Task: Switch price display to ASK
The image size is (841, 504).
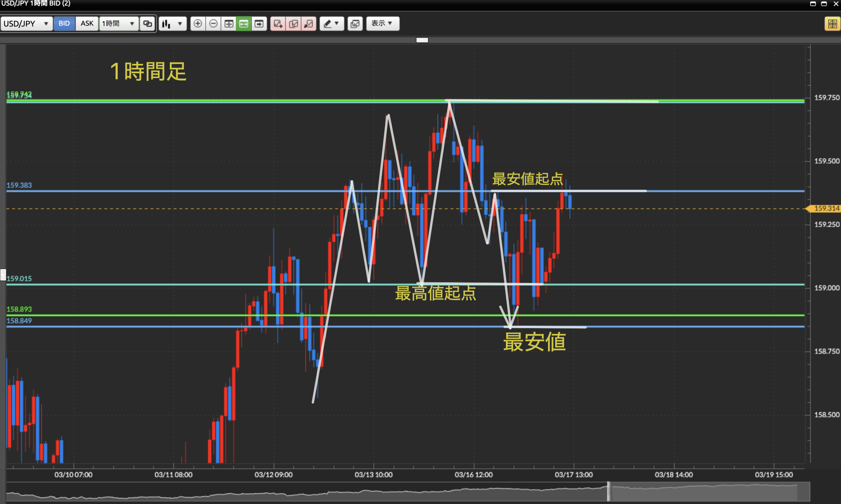Action: pyautogui.click(x=87, y=23)
